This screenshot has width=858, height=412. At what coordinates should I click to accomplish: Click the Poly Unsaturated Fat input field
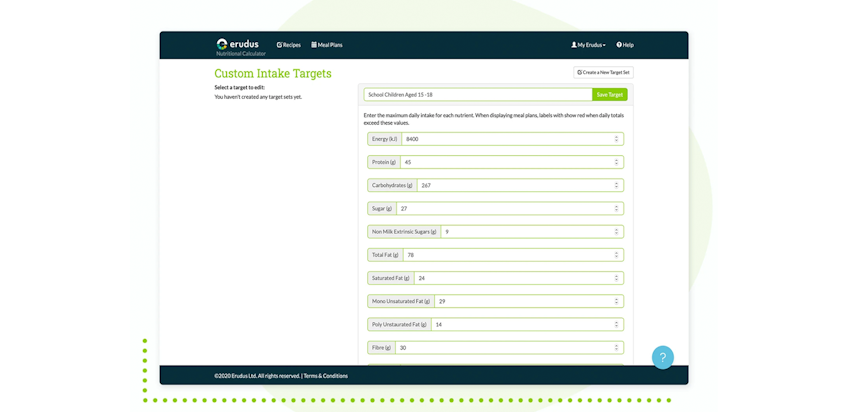[x=527, y=324]
